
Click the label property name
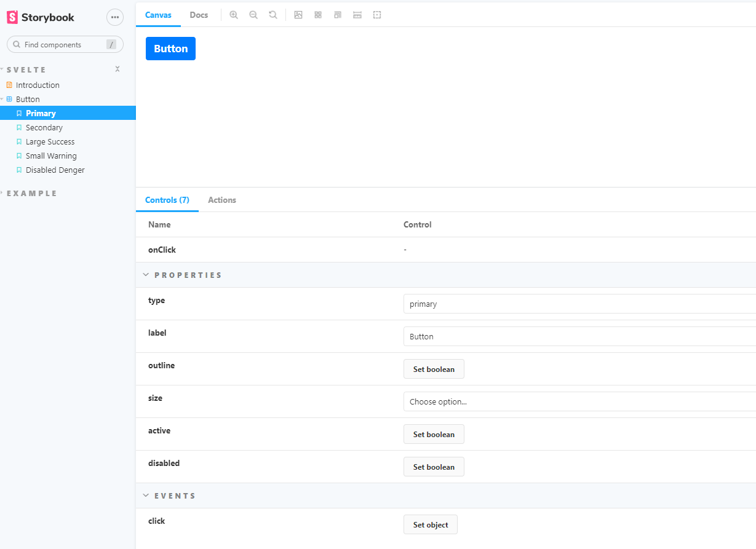pyautogui.click(x=157, y=333)
